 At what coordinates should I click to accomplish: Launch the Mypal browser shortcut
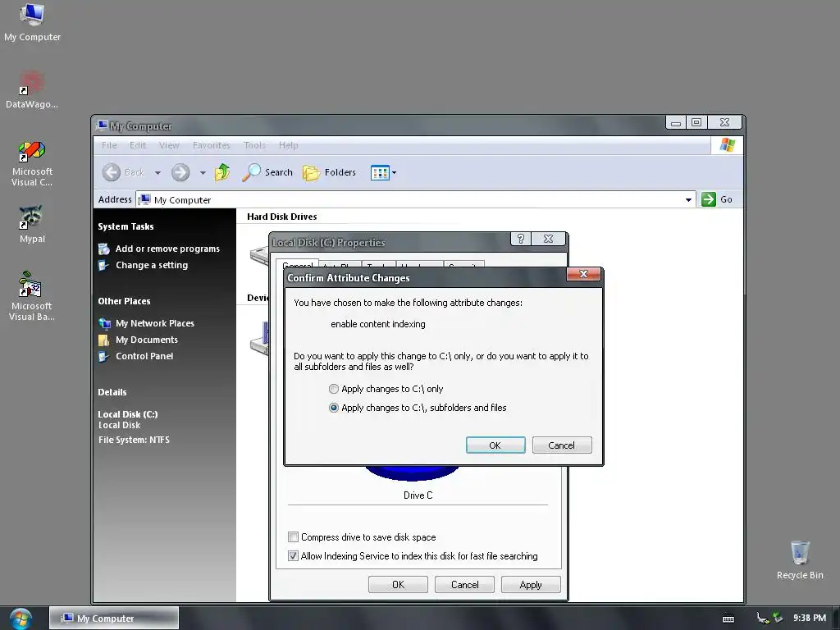pos(32,224)
